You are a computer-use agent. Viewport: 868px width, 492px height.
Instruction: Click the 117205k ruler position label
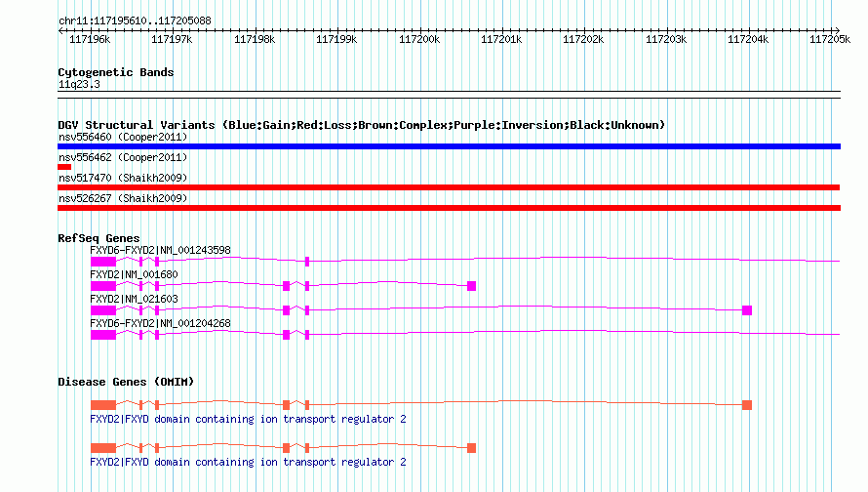coord(830,39)
